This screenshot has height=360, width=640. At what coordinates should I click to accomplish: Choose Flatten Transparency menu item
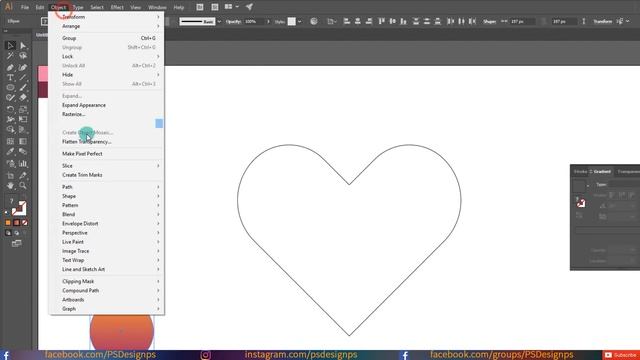(107, 142)
